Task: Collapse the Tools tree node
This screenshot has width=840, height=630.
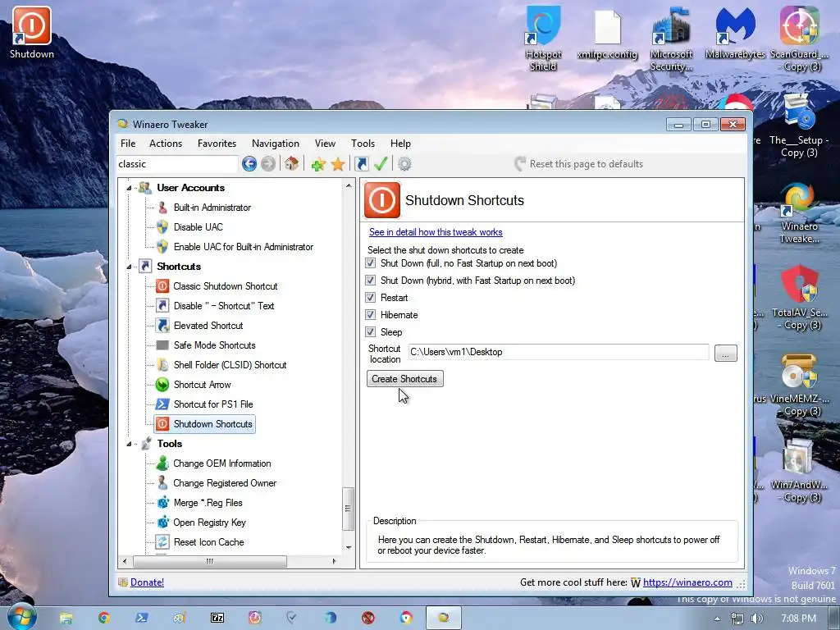Action: point(129,444)
